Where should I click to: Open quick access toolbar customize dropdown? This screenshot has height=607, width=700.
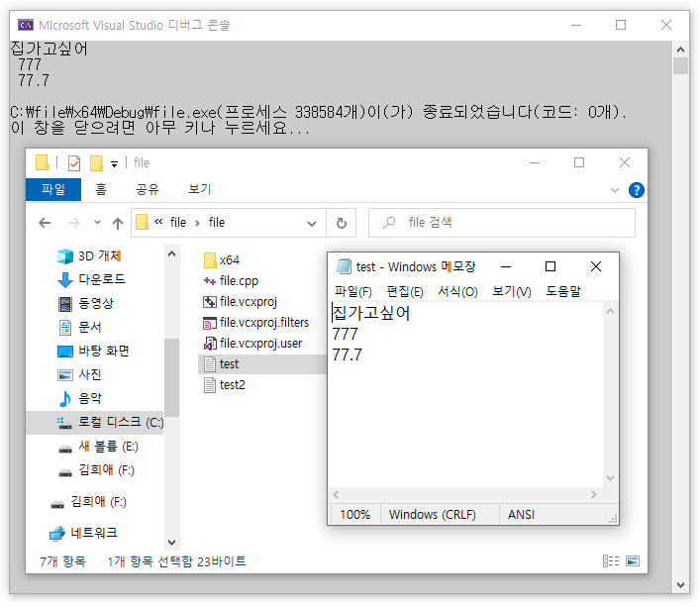point(115,164)
